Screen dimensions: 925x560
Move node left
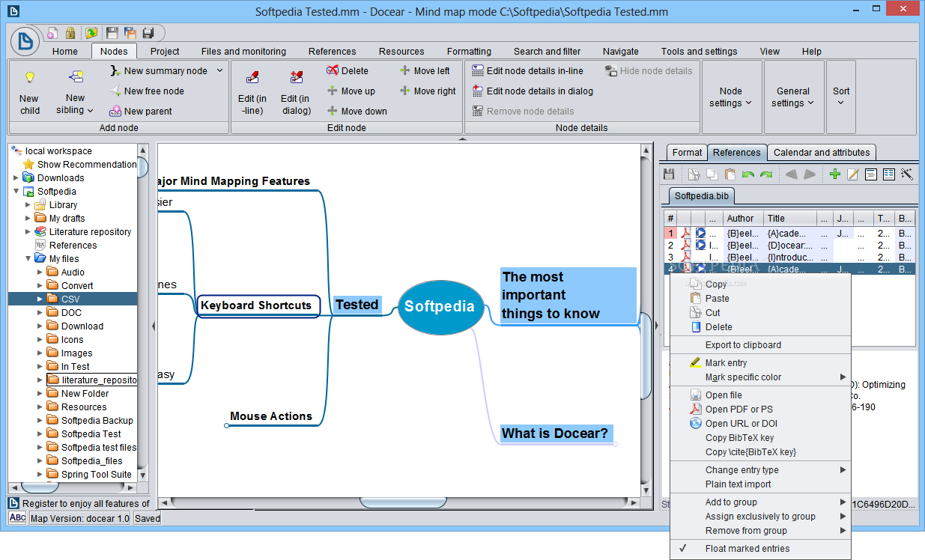[425, 70]
